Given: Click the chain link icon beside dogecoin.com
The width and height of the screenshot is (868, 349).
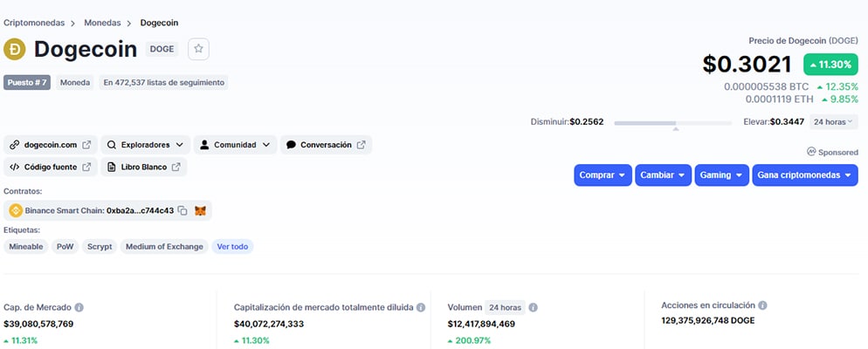Looking at the screenshot, I should point(14,145).
